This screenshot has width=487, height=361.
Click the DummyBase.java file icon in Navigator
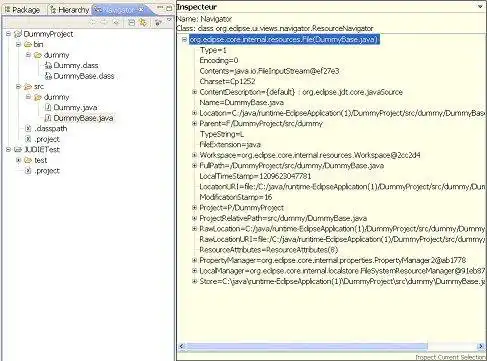click(x=48, y=118)
